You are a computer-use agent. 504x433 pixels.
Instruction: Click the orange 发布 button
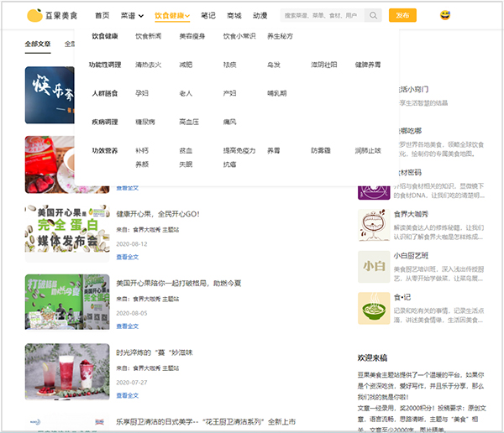coord(403,15)
